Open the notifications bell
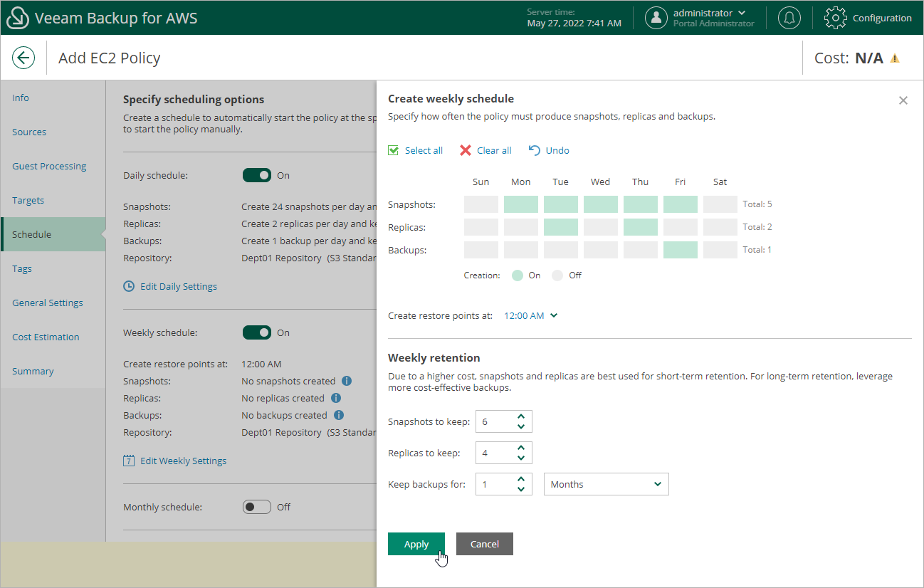This screenshot has width=924, height=588. (789, 18)
